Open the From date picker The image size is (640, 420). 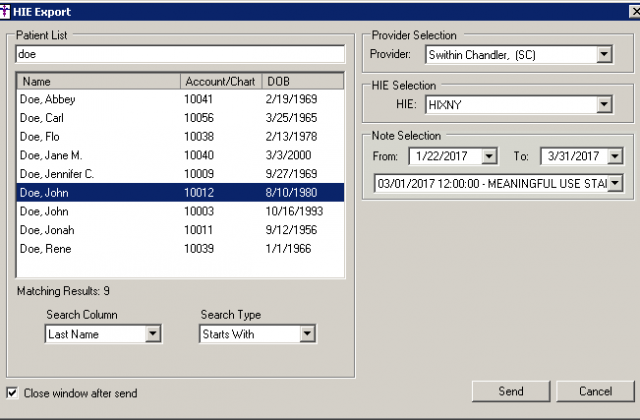point(488,156)
